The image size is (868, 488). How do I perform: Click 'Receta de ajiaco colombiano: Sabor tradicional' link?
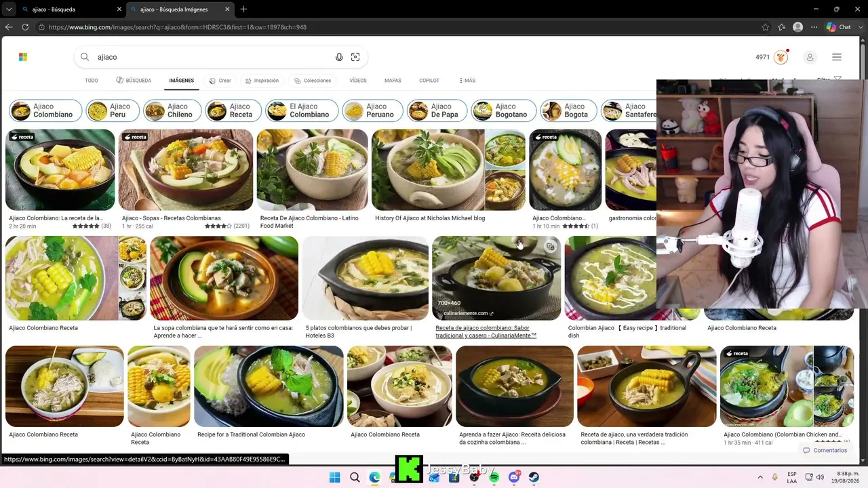click(x=486, y=331)
